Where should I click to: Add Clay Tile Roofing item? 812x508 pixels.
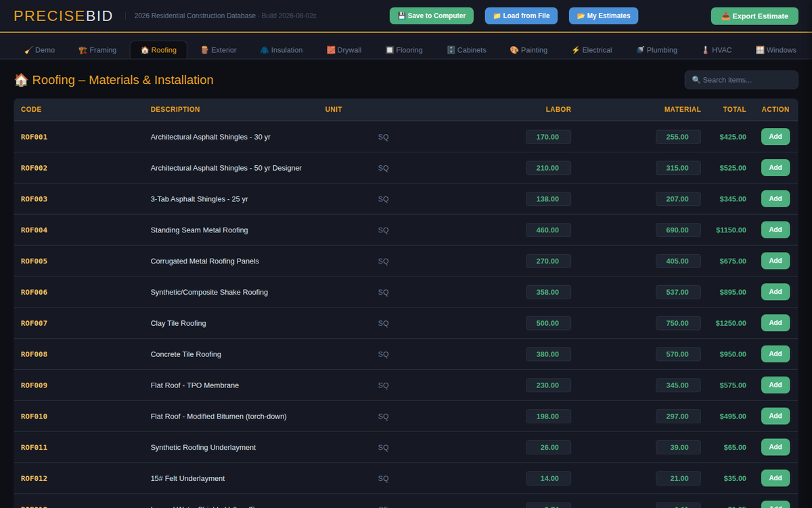tap(775, 323)
